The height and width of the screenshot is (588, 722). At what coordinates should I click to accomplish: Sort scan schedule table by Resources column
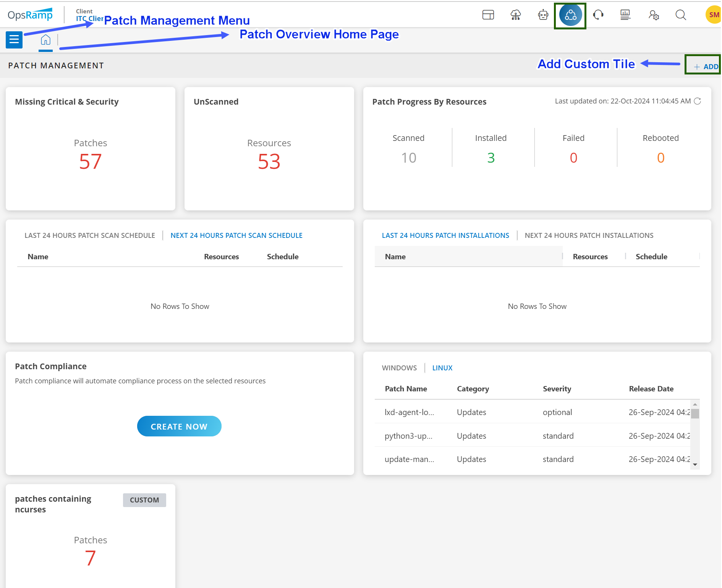221,257
